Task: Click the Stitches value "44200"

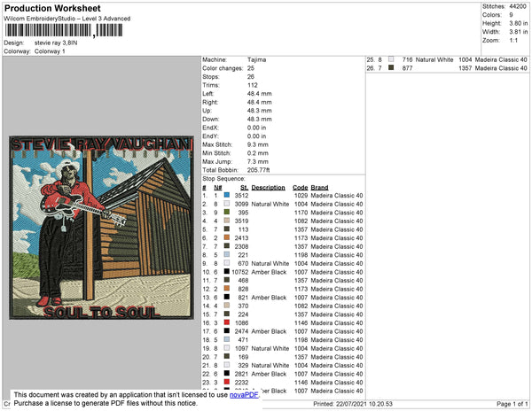Action: [518, 6]
